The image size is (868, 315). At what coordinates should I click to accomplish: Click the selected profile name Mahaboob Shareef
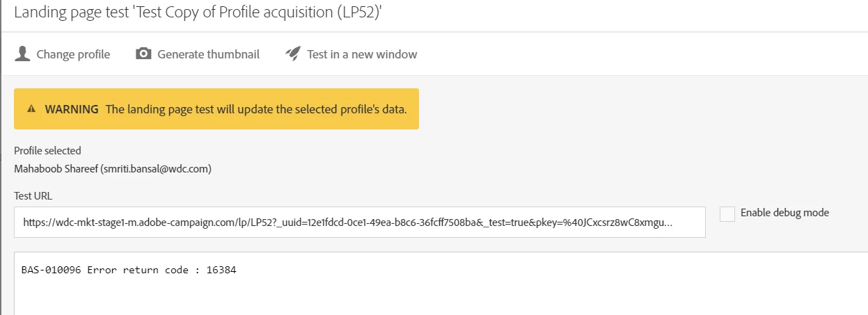point(56,168)
